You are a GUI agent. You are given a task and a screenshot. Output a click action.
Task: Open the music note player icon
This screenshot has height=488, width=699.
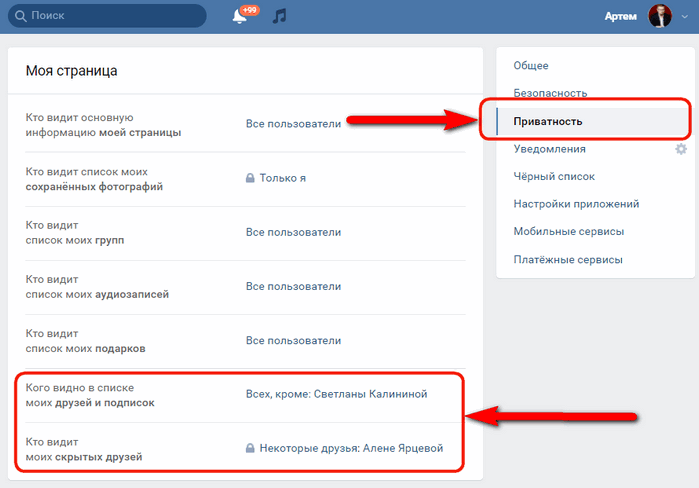(x=280, y=16)
